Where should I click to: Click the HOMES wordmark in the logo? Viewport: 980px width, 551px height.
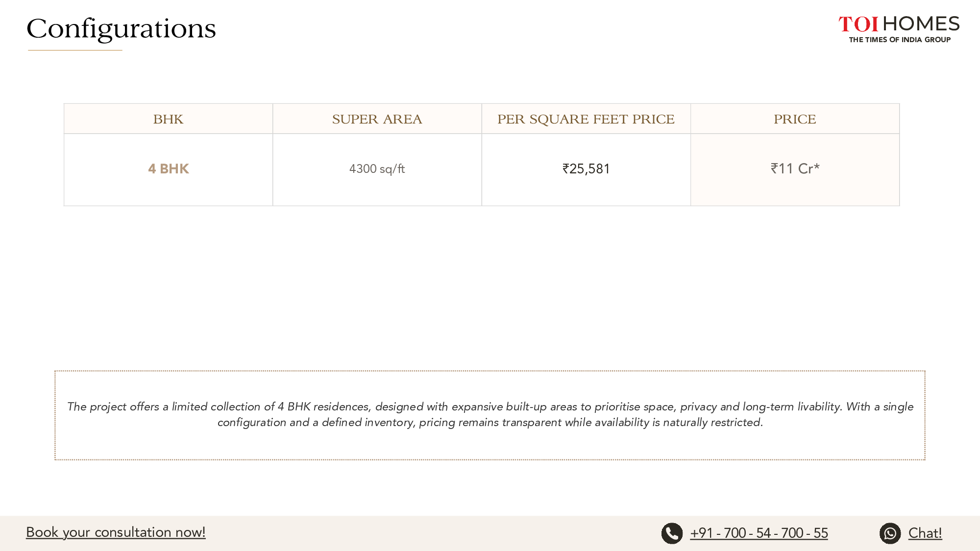(x=921, y=24)
